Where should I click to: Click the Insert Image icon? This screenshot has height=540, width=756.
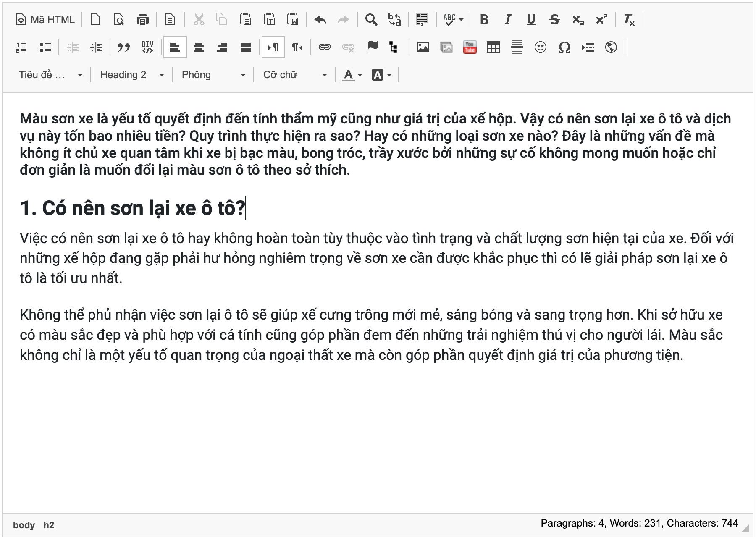point(423,47)
